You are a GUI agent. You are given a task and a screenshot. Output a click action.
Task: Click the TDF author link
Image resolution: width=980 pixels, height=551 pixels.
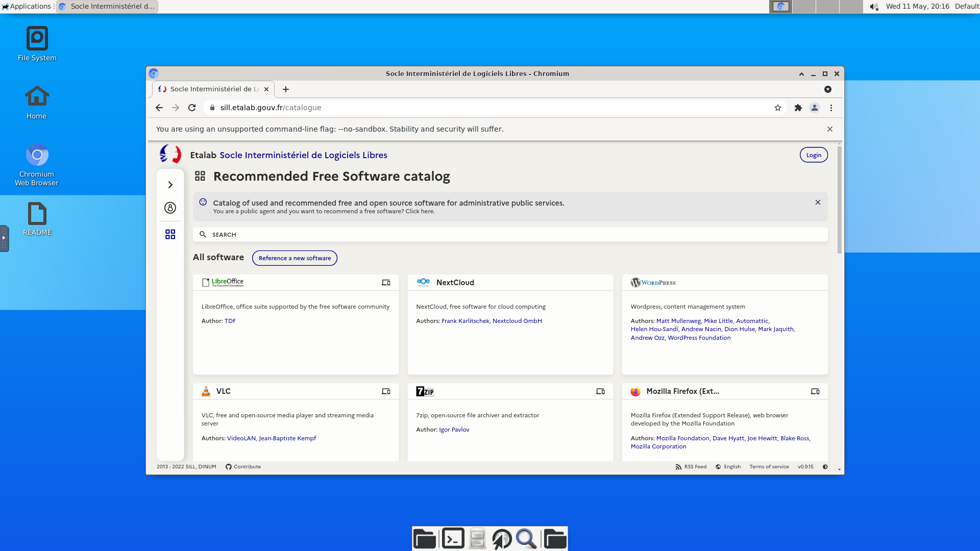click(230, 320)
